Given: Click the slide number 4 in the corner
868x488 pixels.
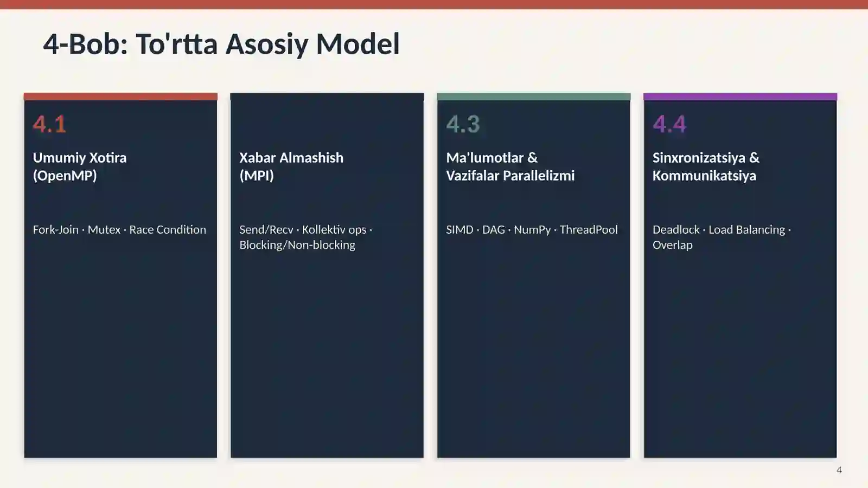Looking at the screenshot, I should pos(839,470).
